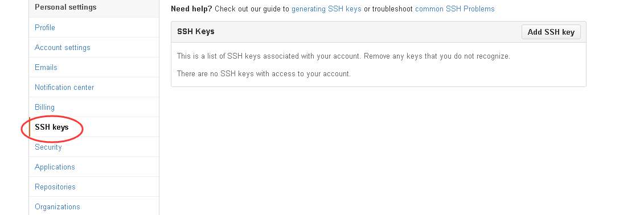Click the Add SSH key button
This screenshot has width=644, height=215.
coord(551,32)
